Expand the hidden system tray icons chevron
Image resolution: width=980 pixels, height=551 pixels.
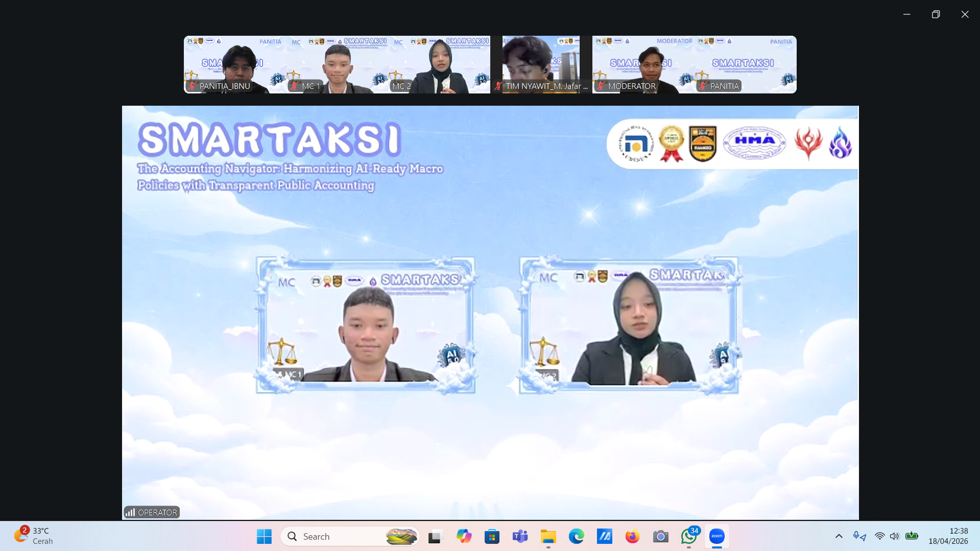[839, 536]
